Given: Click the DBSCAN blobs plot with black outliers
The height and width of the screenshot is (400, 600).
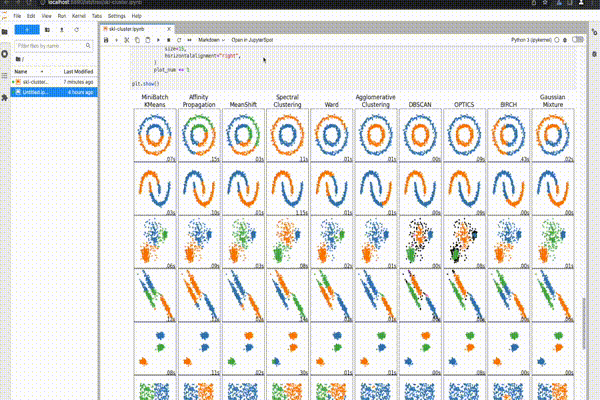Looking at the screenshot, I should point(420,242).
